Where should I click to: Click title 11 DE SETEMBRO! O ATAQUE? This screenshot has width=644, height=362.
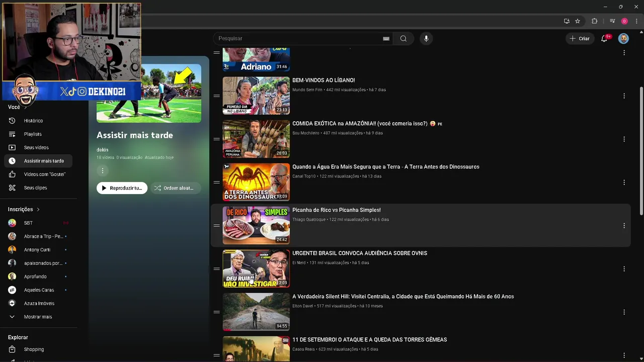coord(370,340)
